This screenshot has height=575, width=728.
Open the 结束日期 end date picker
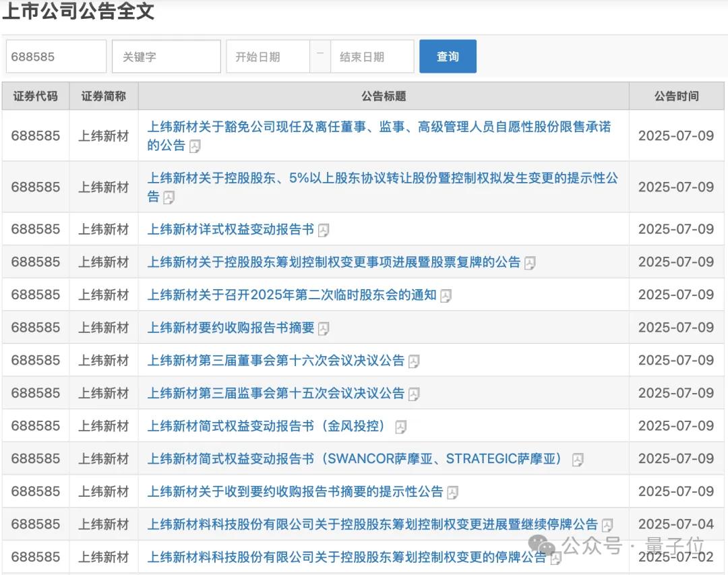click(371, 57)
